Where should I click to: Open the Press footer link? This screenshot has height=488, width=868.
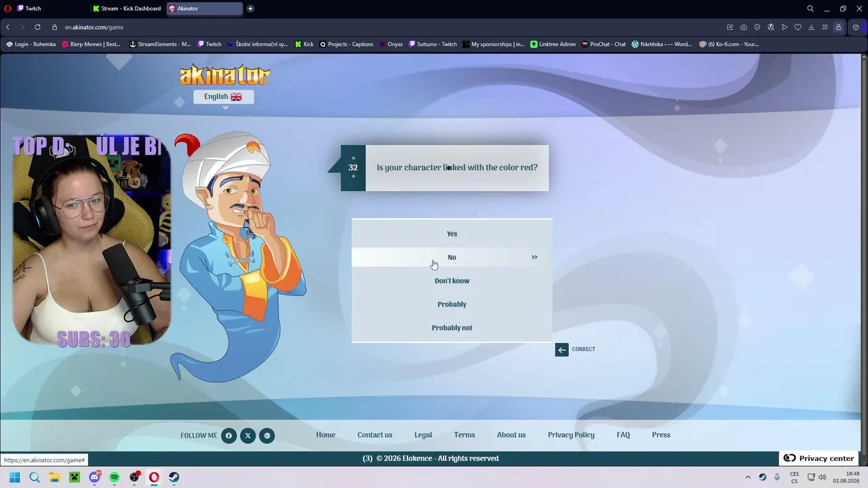(x=661, y=435)
